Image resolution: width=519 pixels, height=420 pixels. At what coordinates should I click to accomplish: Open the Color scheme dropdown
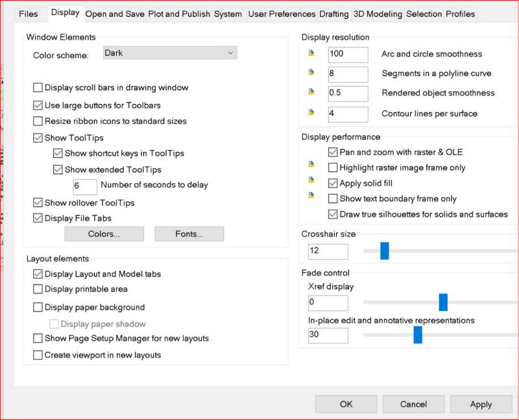click(170, 53)
